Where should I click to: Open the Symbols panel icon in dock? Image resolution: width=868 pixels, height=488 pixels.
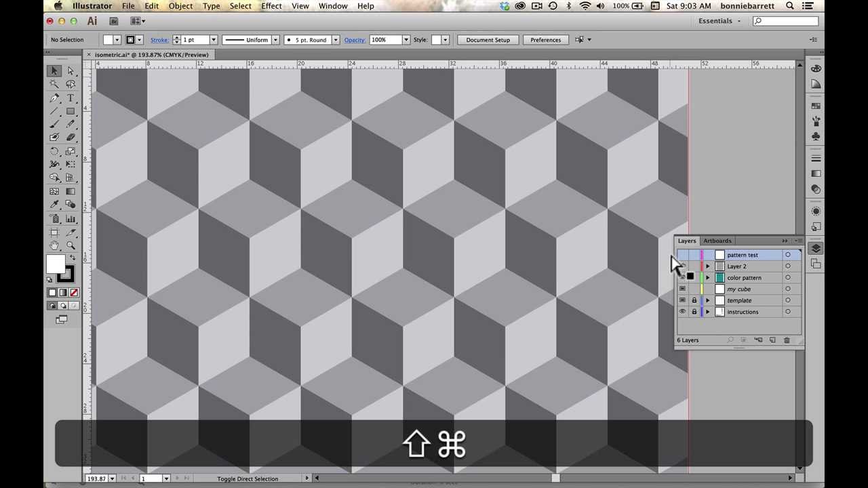pyautogui.click(x=816, y=136)
